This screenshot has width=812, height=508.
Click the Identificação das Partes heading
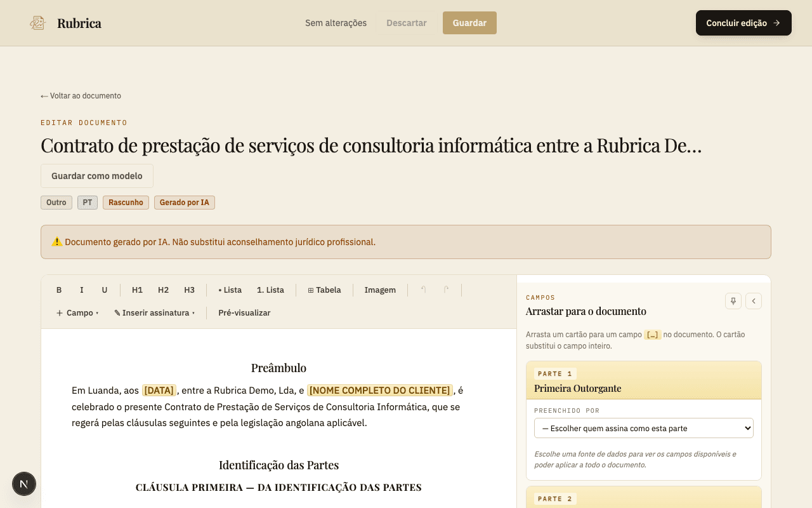278,465
